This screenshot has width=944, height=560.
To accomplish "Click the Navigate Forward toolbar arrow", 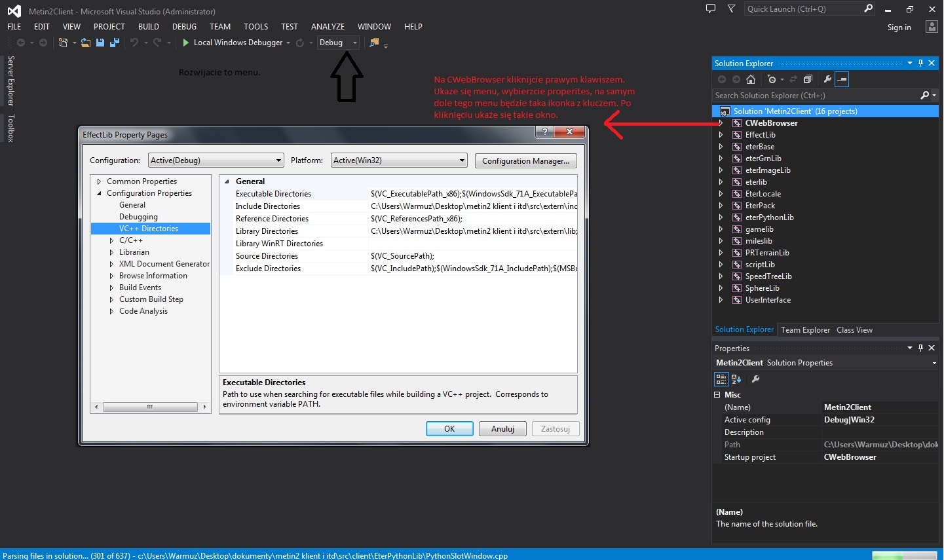I will [x=43, y=43].
